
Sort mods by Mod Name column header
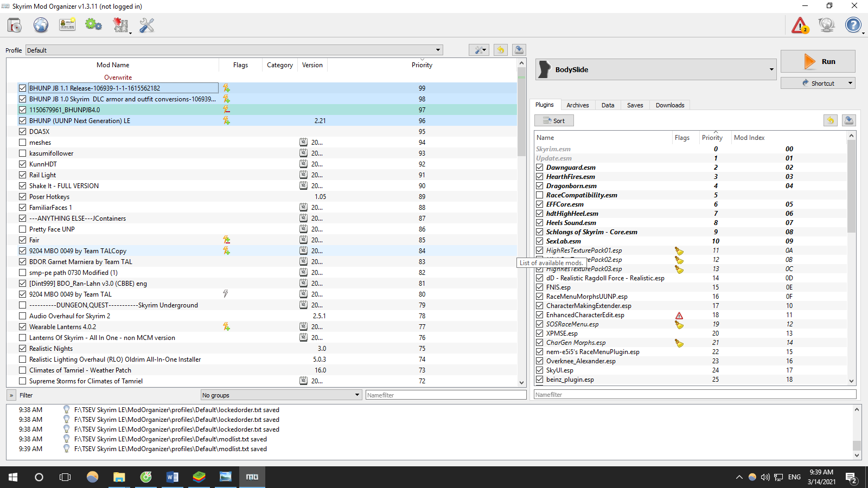113,65
